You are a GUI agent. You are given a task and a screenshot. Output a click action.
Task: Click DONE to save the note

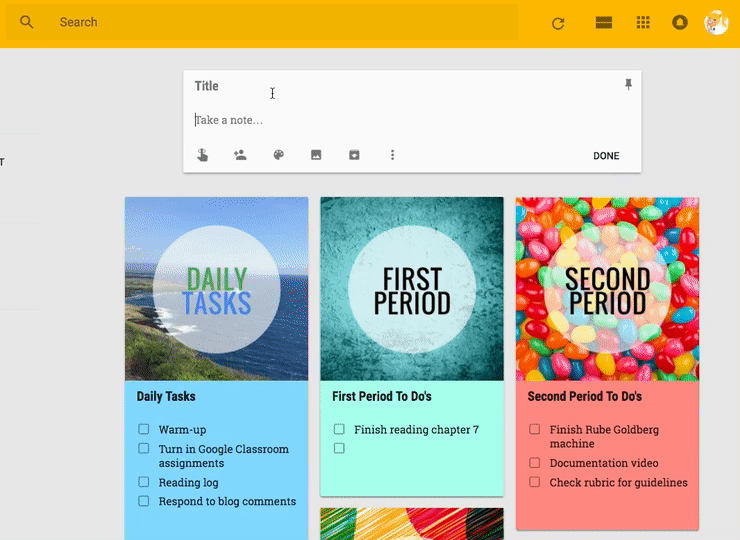(x=606, y=156)
